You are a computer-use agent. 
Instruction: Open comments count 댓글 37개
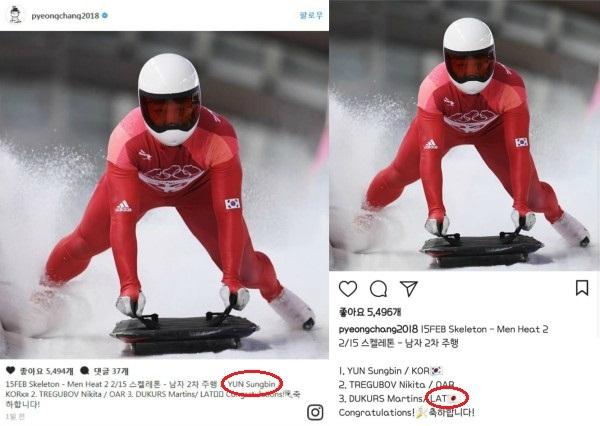tap(111, 371)
